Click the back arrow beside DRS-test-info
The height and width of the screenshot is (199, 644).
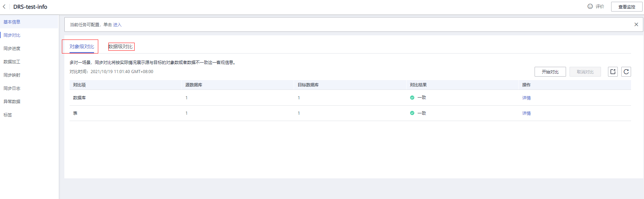pos(4,7)
